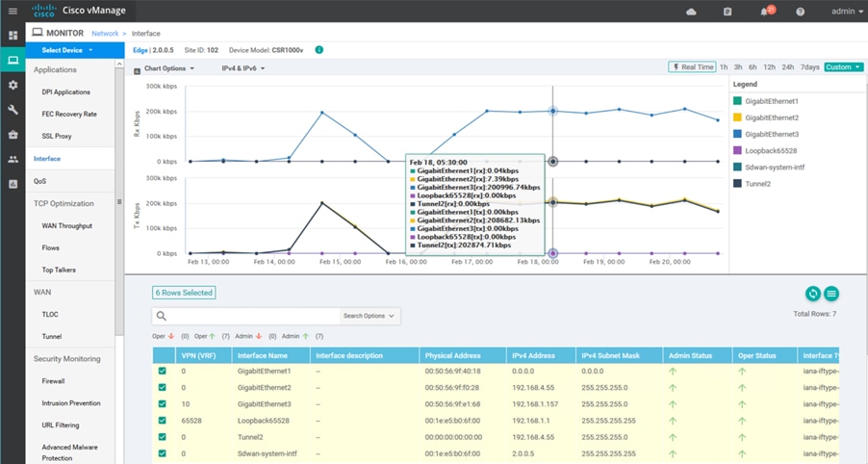Open Top Talkers menu item

click(x=59, y=271)
